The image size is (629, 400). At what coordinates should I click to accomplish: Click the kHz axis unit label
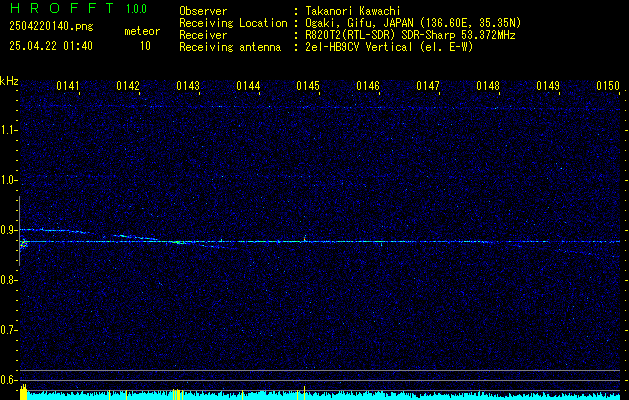tap(9, 81)
